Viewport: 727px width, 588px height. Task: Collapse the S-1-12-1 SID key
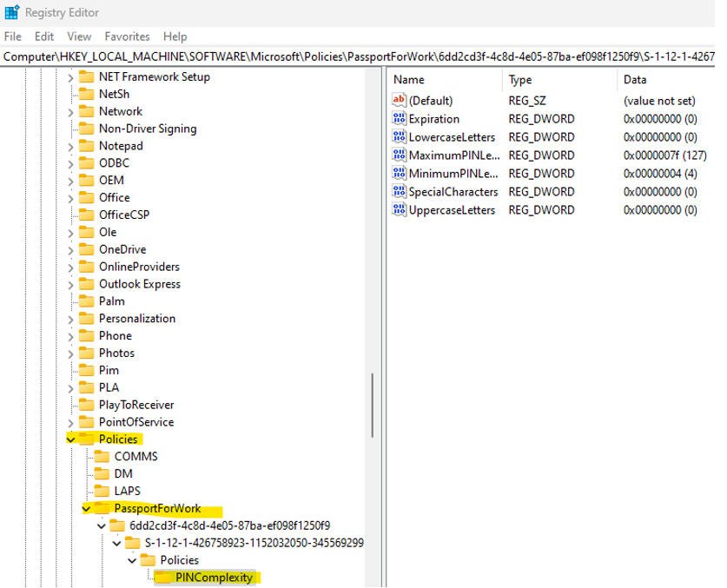click(x=117, y=543)
